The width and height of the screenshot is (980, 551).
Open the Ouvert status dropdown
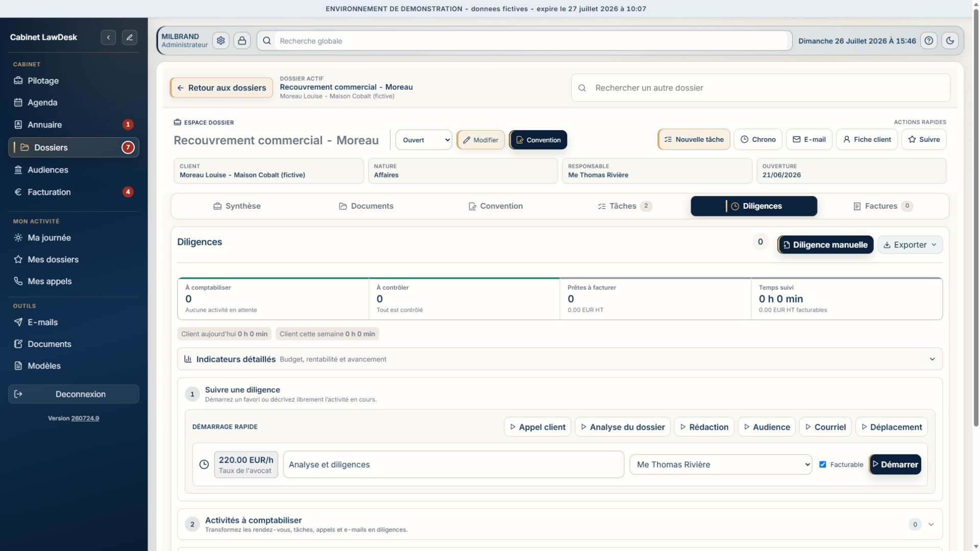tap(424, 140)
